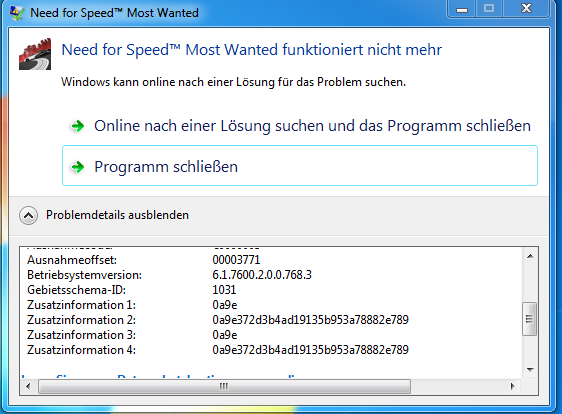
Task: Click the Zusatzinformation 3 value 0a9e
Action: click(x=225, y=335)
